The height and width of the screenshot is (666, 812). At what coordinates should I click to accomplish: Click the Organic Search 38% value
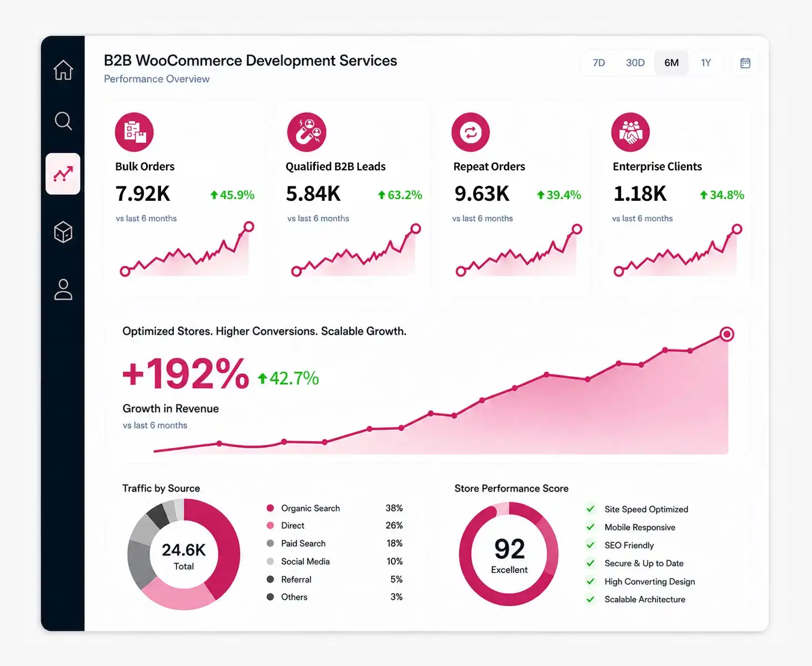click(394, 508)
